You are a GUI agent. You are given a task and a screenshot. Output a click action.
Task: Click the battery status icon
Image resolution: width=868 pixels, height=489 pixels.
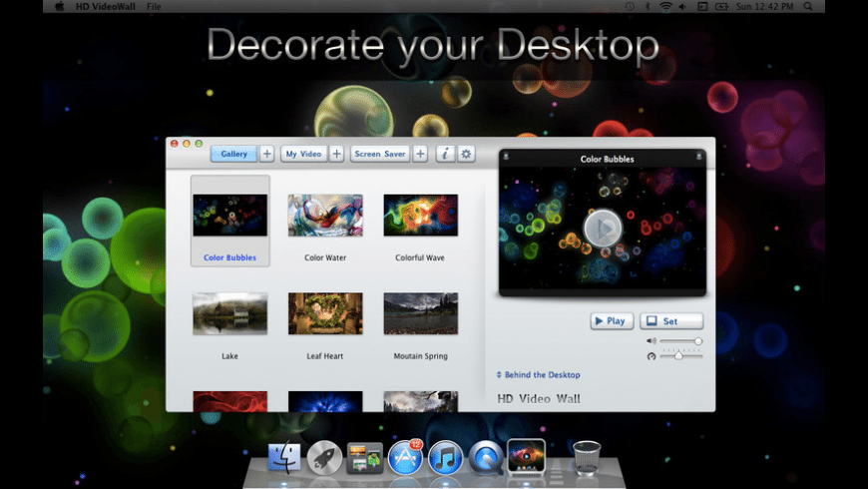pyautogui.click(x=722, y=7)
